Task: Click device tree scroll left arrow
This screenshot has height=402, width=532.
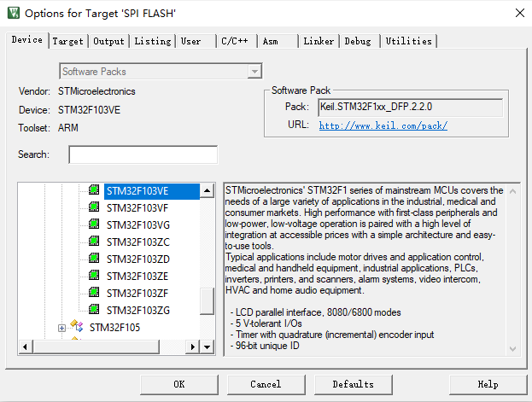Action: tap(25, 347)
